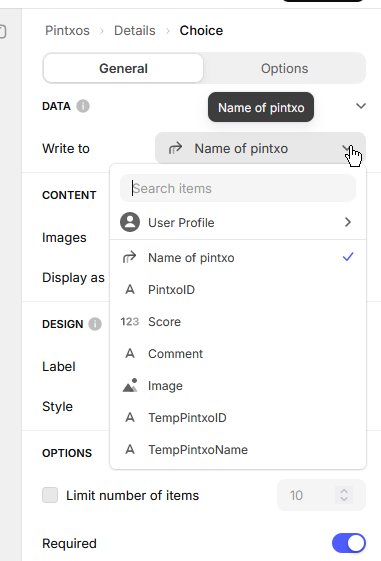Viewport: 381px width, 561px height.
Task: Click the DATA section info icon
Action: 83,106
